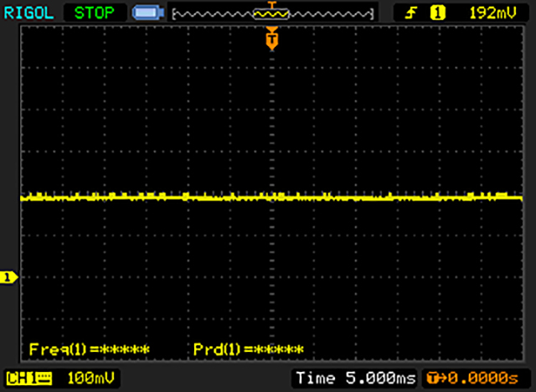Click the 192mV trigger level readout
Viewport: 536px width, 392px height.
click(x=492, y=13)
